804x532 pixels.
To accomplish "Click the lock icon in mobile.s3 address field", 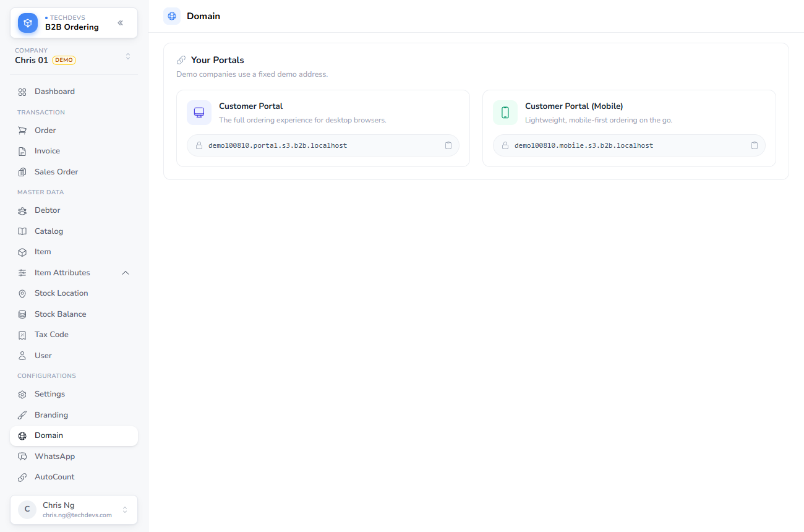I will point(505,145).
